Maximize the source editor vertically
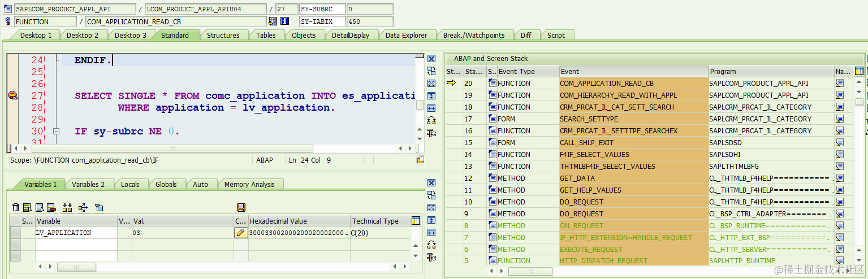This screenshot has width=868, height=279. (431, 95)
